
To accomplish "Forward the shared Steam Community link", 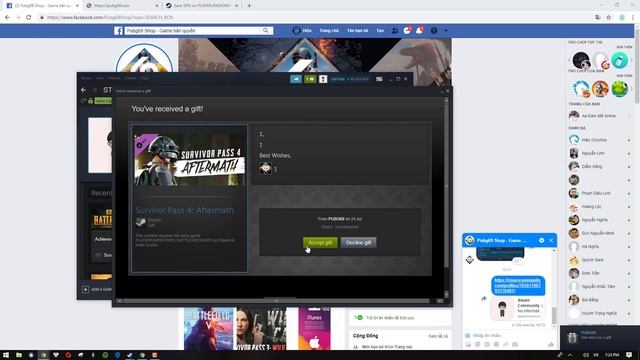I will coord(484,299).
